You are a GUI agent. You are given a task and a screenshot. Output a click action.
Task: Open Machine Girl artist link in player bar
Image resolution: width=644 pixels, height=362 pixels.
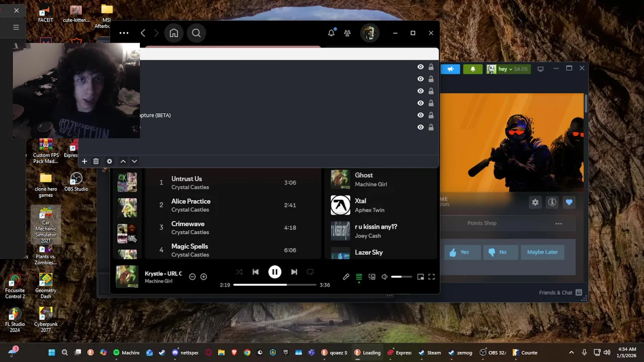click(x=158, y=281)
